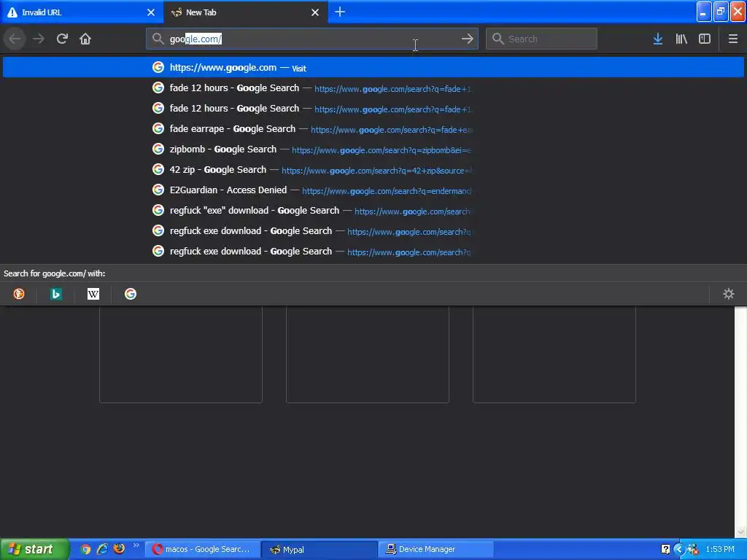Screen dimensions: 747x560
Task: Search with Google engine icon
Action: pyautogui.click(x=131, y=294)
